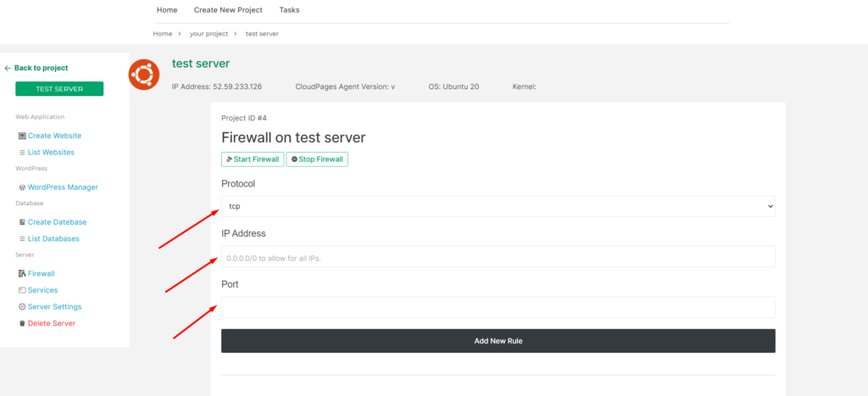This screenshot has width=868, height=396.
Task: Click the red Delete Server link
Action: click(52, 323)
